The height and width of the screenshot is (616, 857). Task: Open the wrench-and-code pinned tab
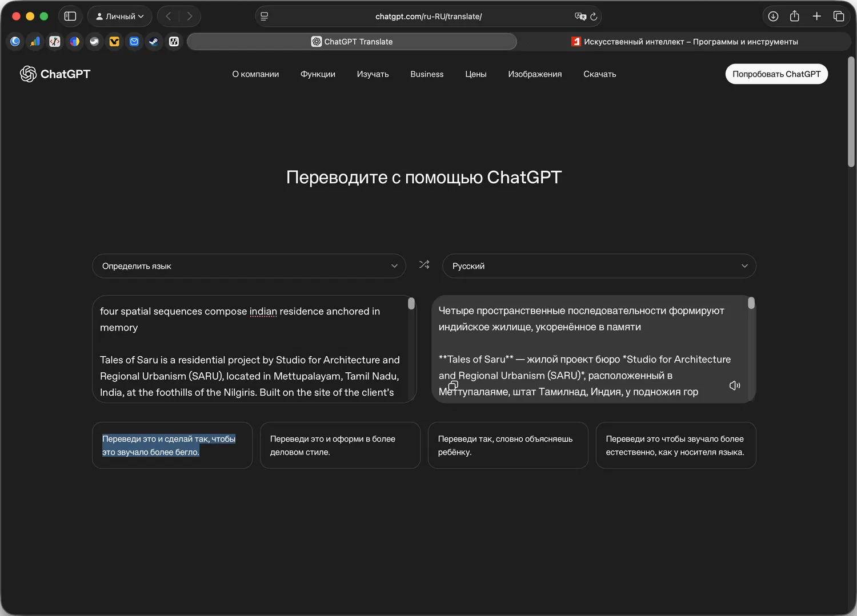pyautogui.click(x=55, y=42)
